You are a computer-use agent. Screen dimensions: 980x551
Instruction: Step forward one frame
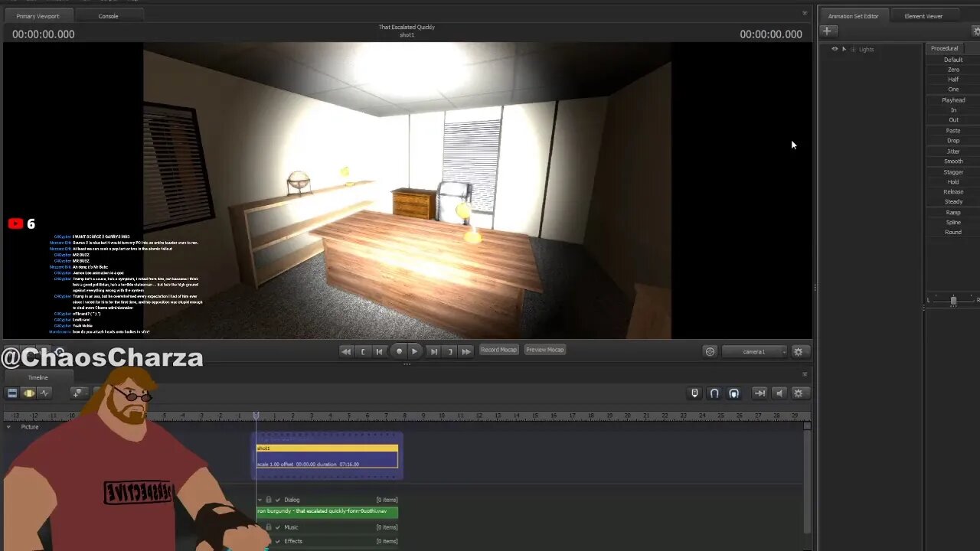(x=433, y=351)
